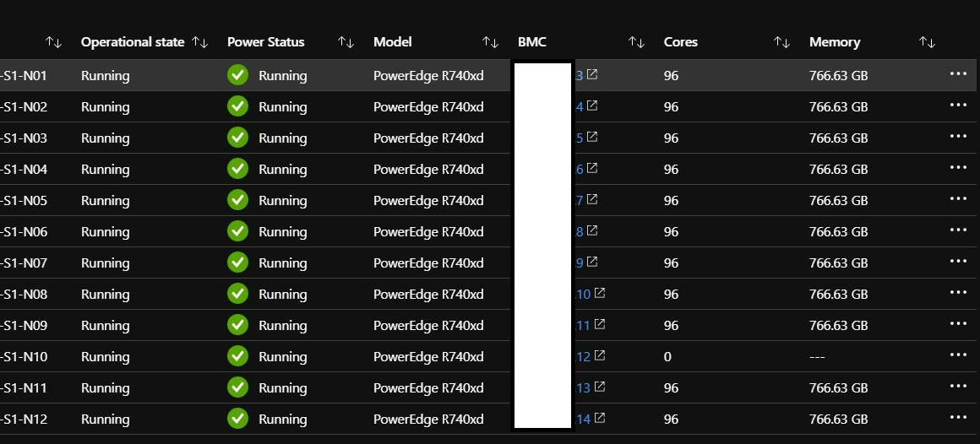Click green power status check for S1-N05
The width and height of the screenshot is (980, 444).
237,200
